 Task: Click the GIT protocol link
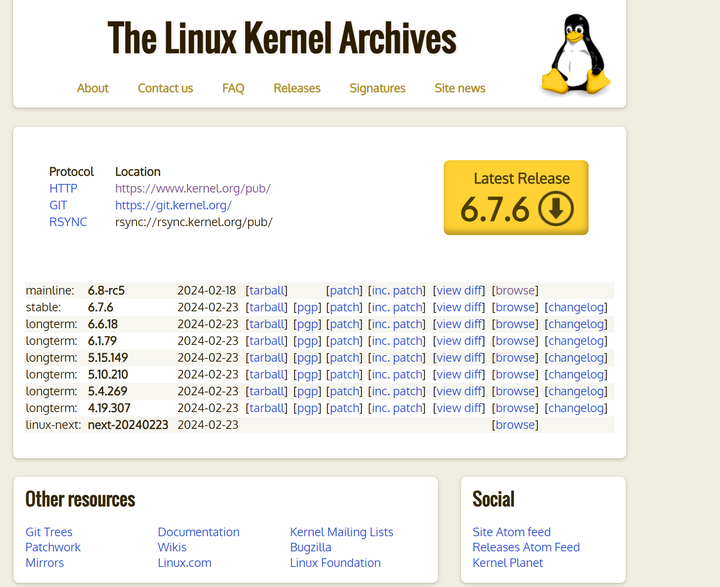[x=58, y=205]
